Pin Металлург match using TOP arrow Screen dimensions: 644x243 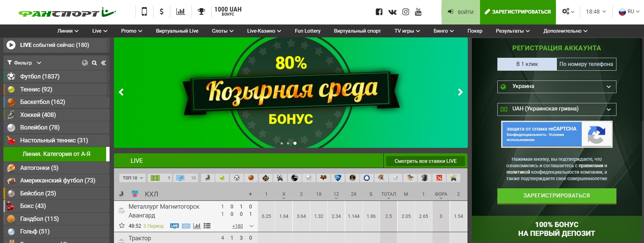coord(121,210)
